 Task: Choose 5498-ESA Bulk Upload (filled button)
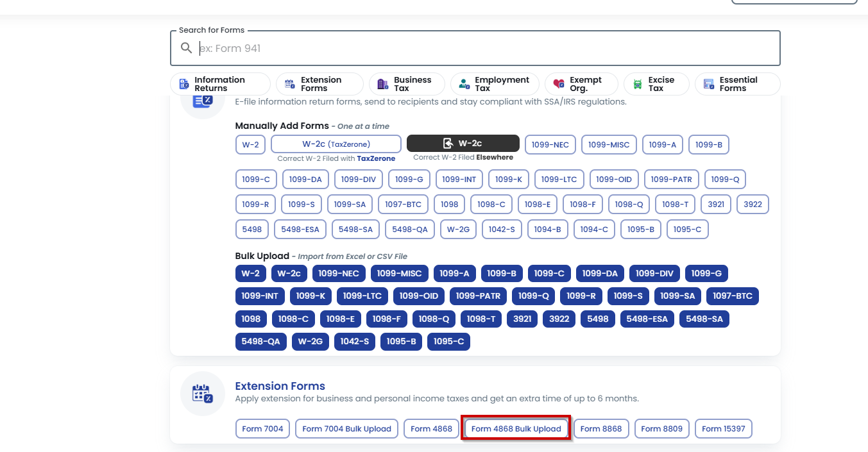tap(647, 319)
